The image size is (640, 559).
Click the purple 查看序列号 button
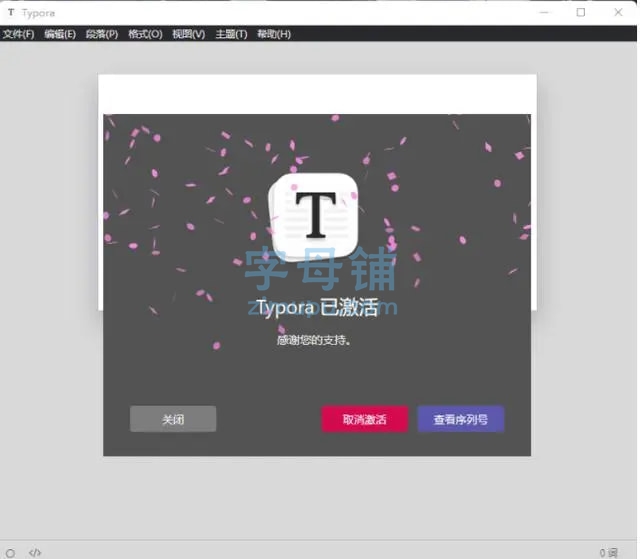point(461,419)
